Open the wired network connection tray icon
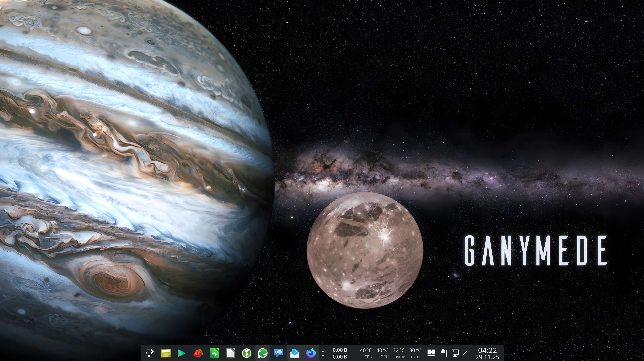Screen dimensions: 644x361 455,353
